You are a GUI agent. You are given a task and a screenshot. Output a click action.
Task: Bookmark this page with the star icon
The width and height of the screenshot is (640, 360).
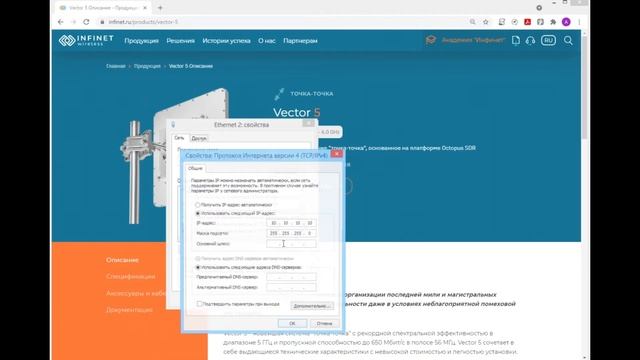point(486,22)
